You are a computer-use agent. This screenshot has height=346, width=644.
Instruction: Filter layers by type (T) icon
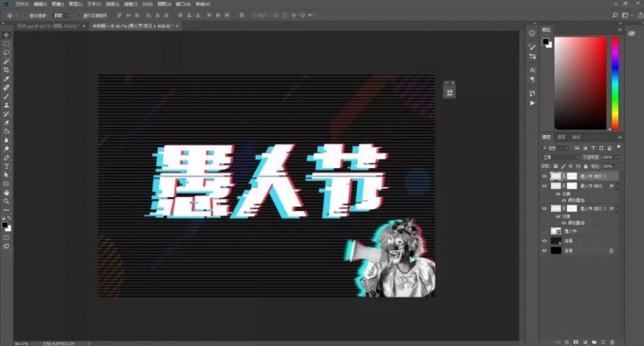click(593, 148)
